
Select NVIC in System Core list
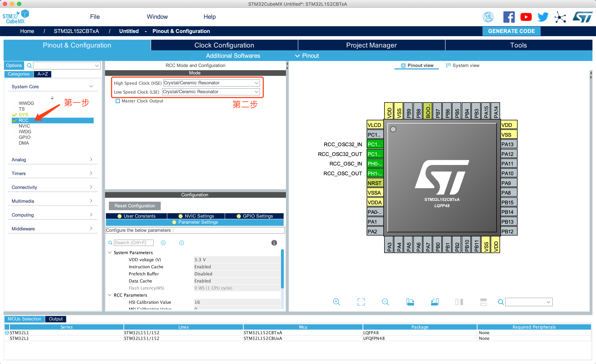point(24,126)
